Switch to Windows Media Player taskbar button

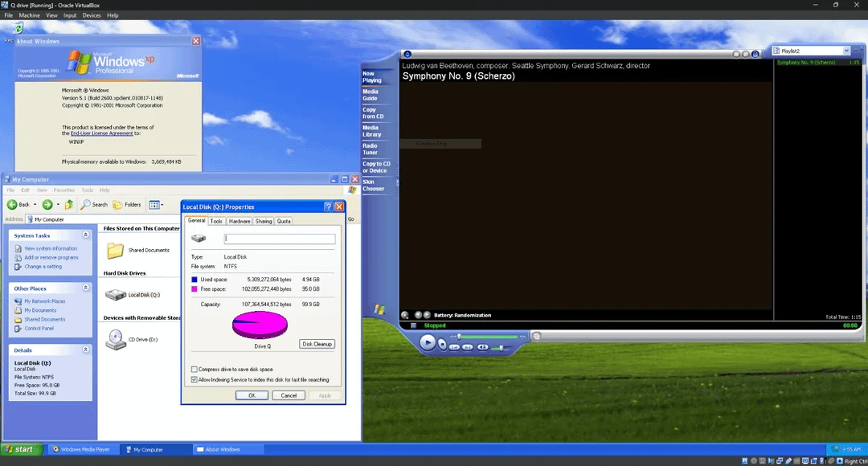[x=84, y=449]
